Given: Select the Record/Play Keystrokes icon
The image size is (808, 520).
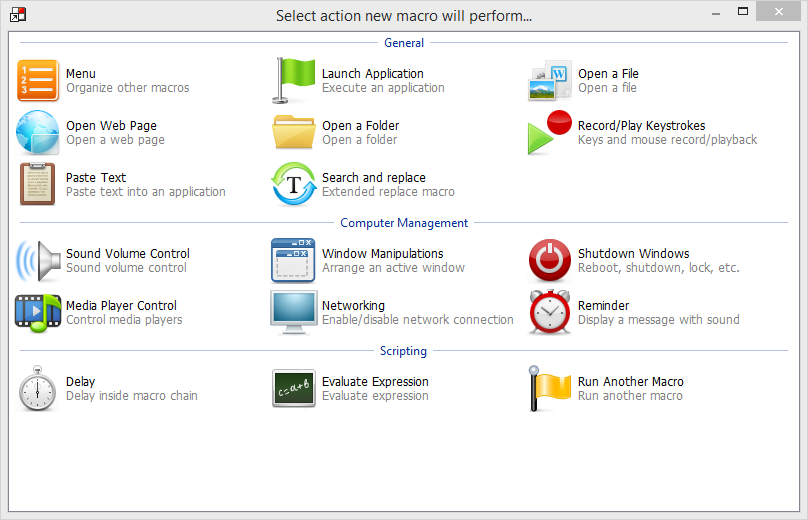Looking at the screenshot, I should pyautogui.click(x=549, y=132).
